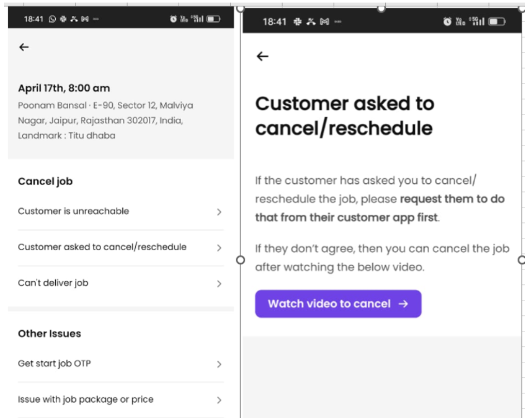Viewport: 532px width, 418px height.
Task: Expand chevron for 'Issue with job package or price'
Action: pyautogui.click(x=219, y=400)
